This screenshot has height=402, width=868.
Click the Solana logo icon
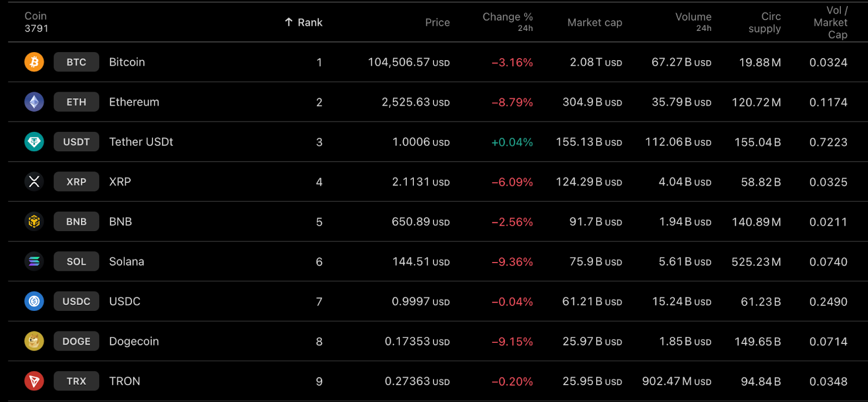(x=34, y=261)
